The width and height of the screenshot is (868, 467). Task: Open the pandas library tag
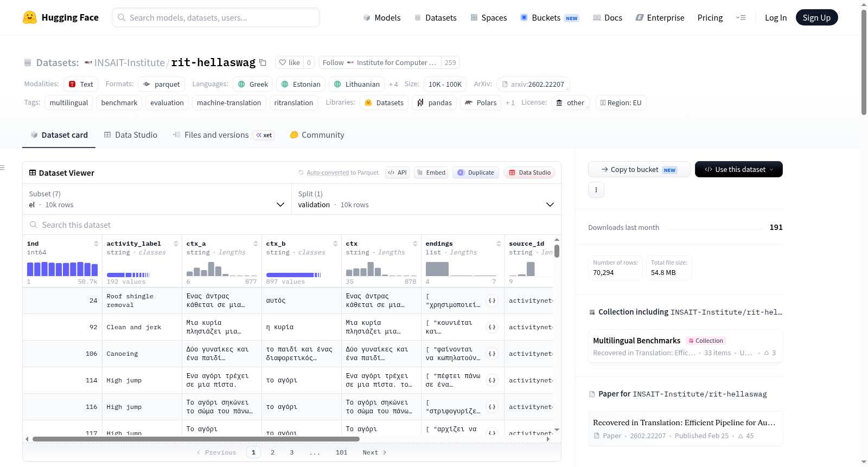435,103
